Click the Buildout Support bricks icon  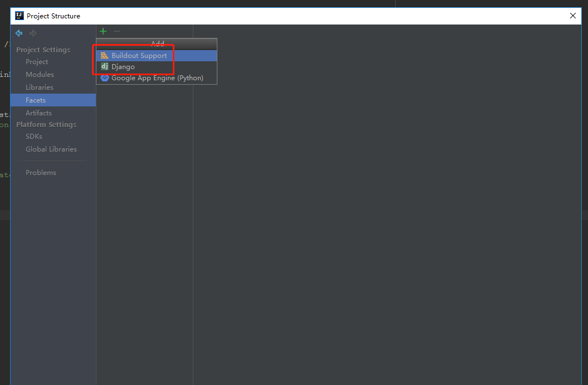coord(104,55)
